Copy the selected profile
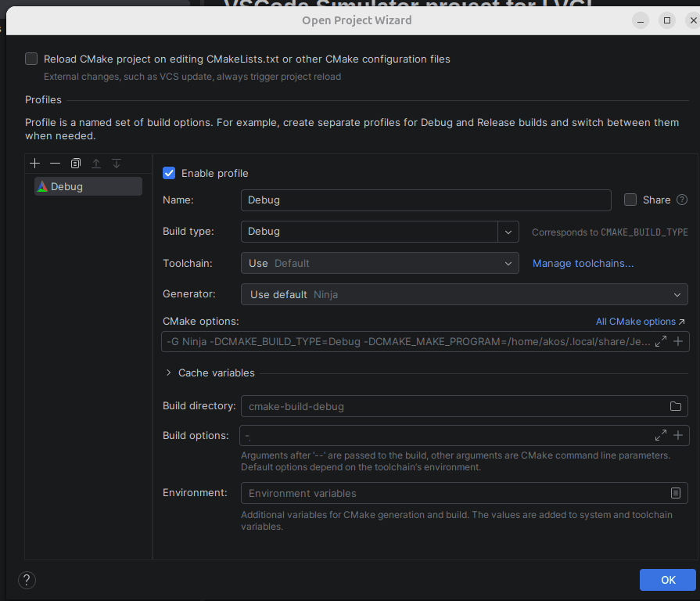 click(75, 164)
